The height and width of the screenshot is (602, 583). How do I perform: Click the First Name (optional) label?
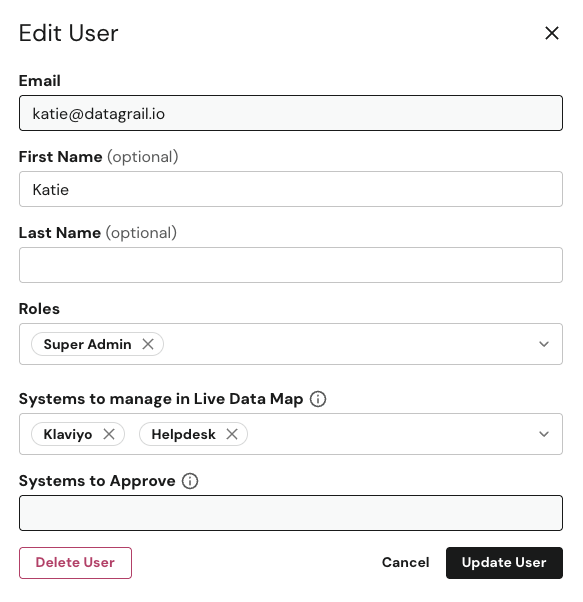click(99, 157)
